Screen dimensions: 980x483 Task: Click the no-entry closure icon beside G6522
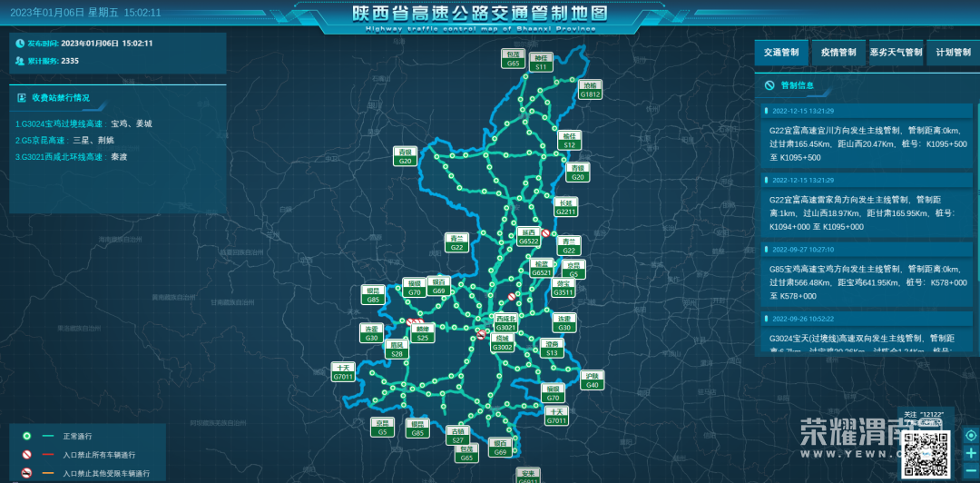pyautogui.click(x=545, y=233)
